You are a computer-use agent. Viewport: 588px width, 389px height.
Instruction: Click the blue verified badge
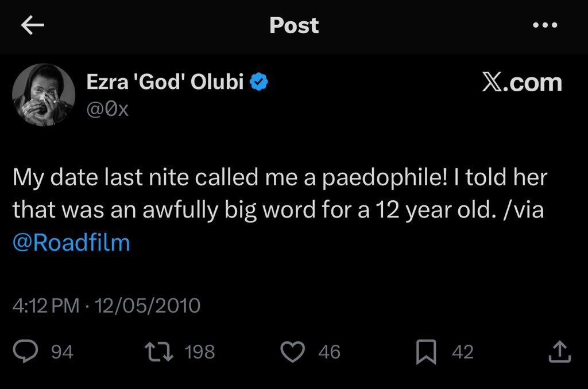[x=261, y=83]
